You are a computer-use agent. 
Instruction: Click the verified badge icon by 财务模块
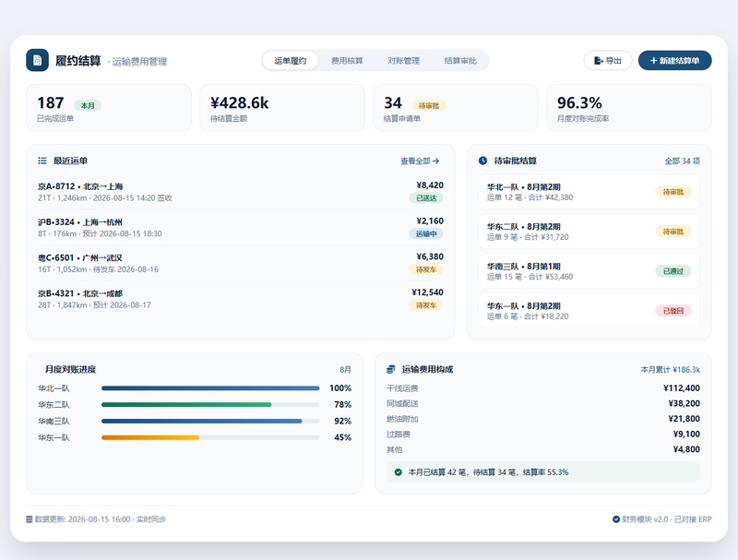616,519
